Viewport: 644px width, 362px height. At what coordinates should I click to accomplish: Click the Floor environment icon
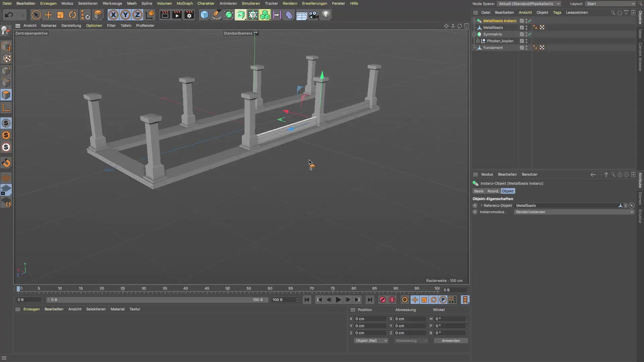pos(302,15)
